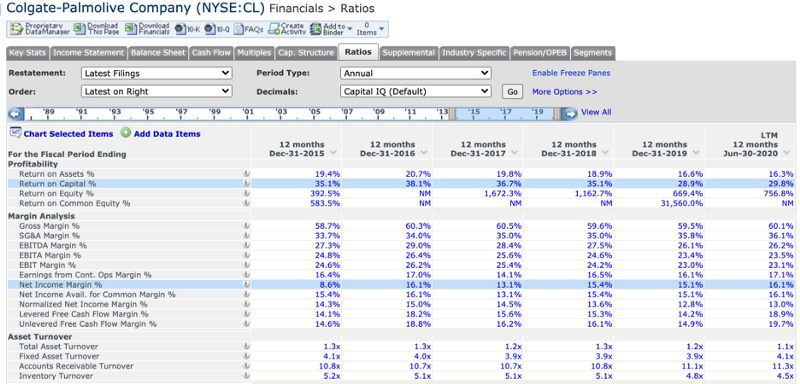Click the '01 marker on timeline
Image resolution: width=800 pixels, height=384 pixels.
tap(248, 112)
